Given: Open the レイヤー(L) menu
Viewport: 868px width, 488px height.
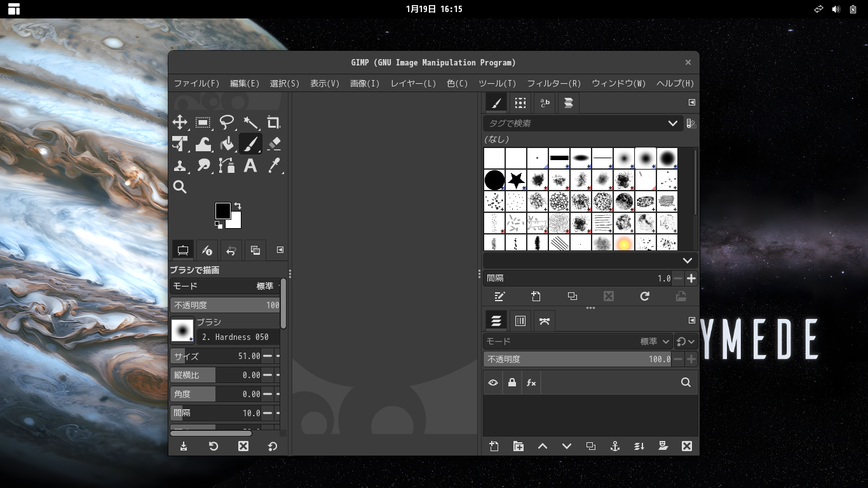Looking at the screenshot, I should click(413, 83).
